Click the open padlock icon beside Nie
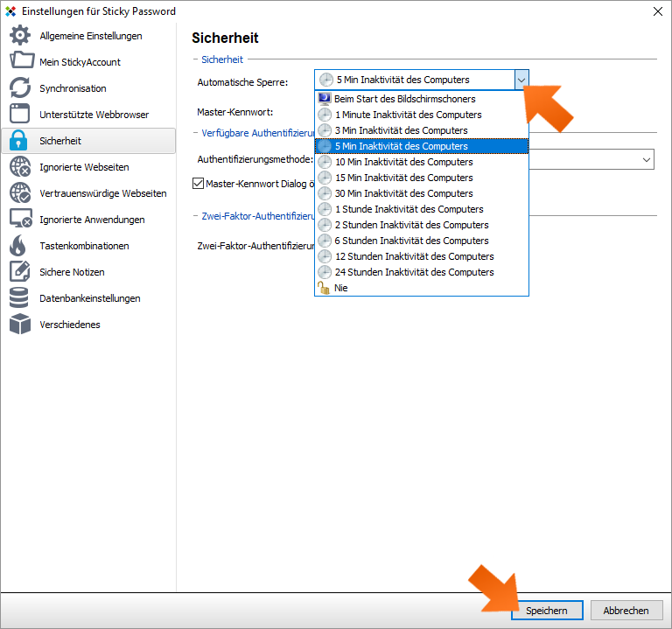The height and width of the screenshot is (629, 672). [324, 288]
